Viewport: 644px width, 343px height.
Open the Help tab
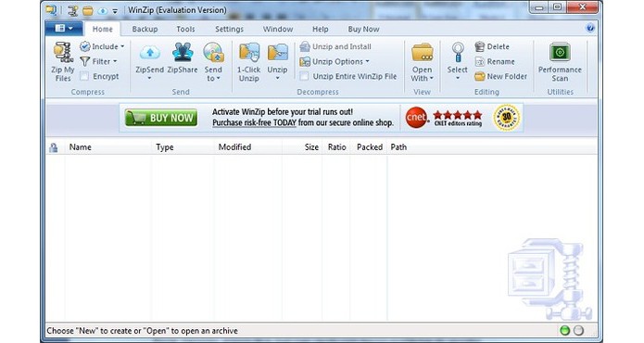[x=320, y=29]
